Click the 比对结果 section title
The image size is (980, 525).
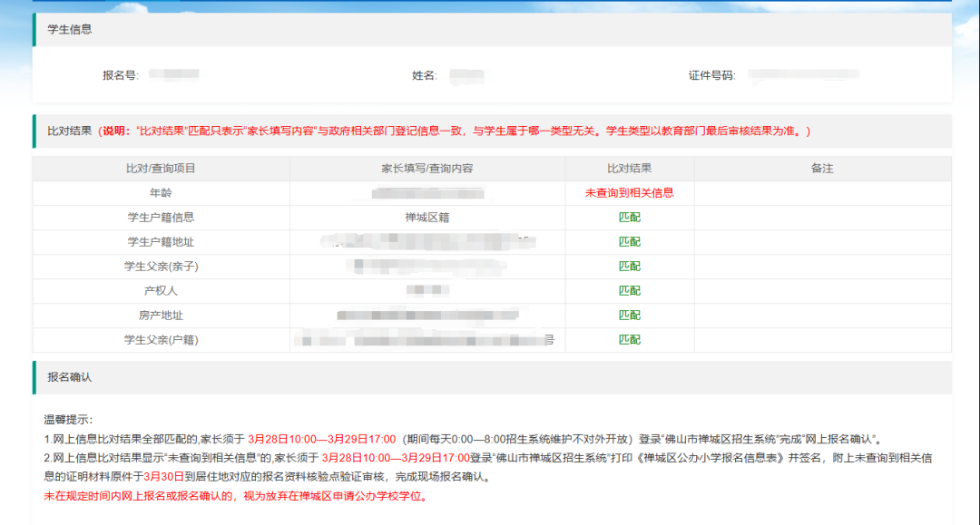[69, 131]
